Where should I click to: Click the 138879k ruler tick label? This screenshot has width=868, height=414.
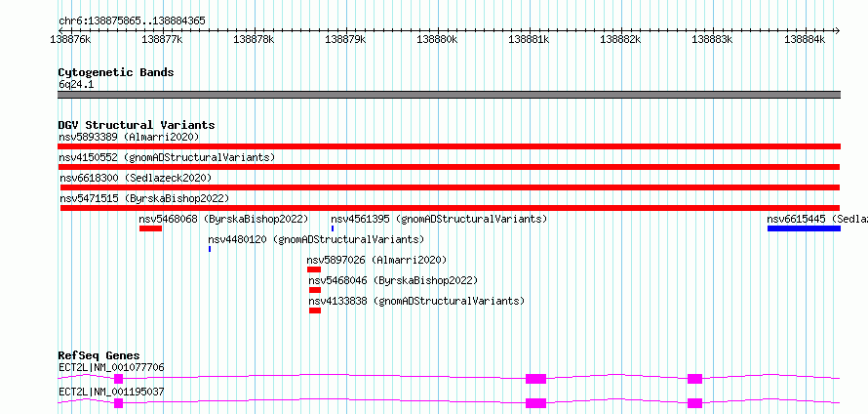pyautogui.click(x=345, y=40)
